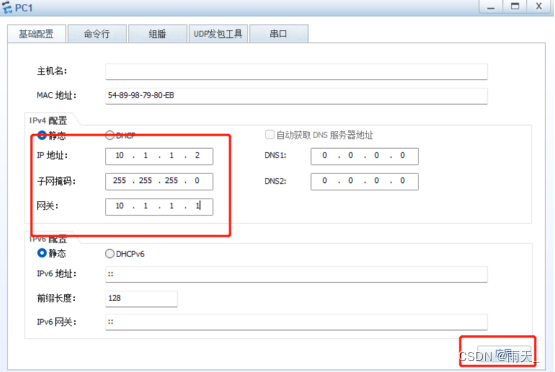Toggle 自动获取 DNS 服务器地址 checkbox

[x=270, y=135]
